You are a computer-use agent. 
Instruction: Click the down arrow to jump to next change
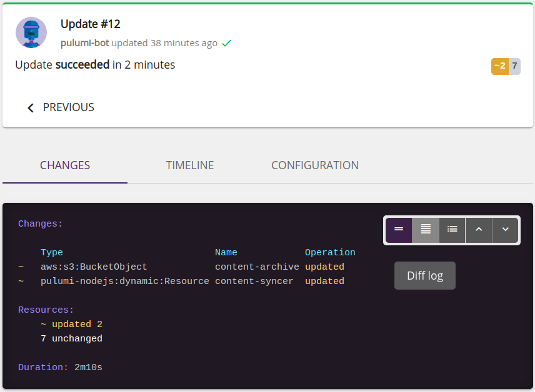(505, 230)
